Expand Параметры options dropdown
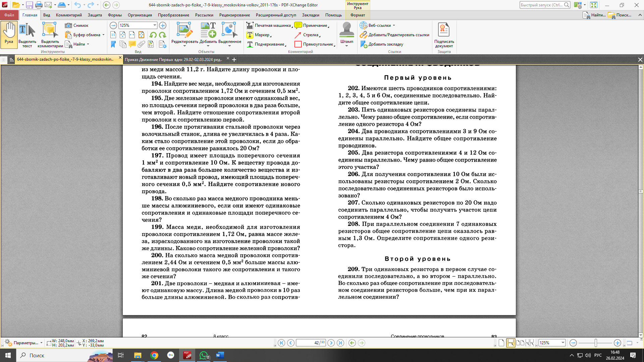644x362 pixels. pos(41,343)
